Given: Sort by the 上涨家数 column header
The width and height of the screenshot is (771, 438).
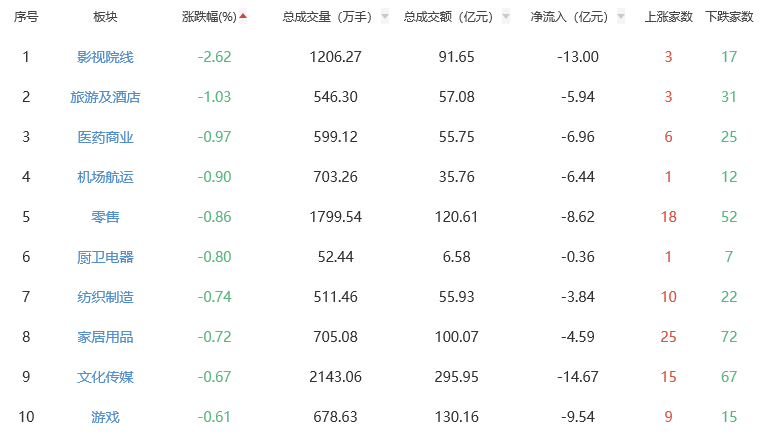Looking at the screenshot, I should point(668,17).
